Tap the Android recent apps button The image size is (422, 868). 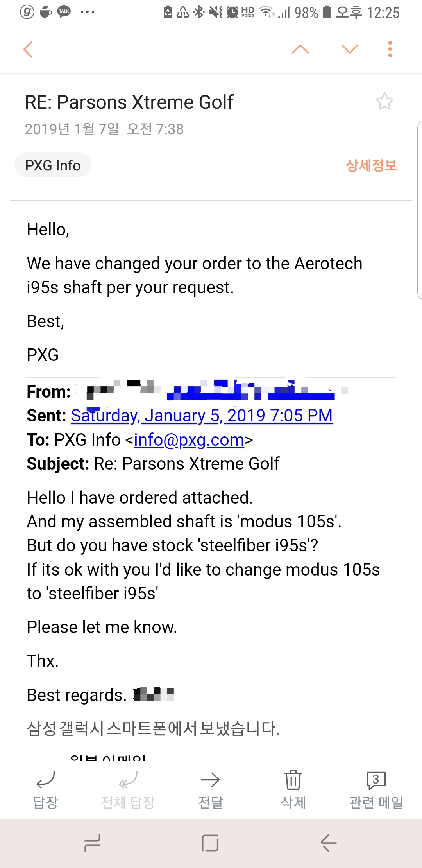click(x=93, y=843)
